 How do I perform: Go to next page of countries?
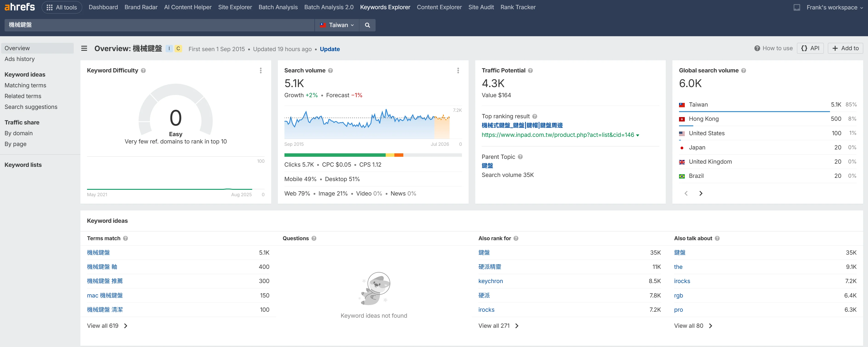[701, 193]
